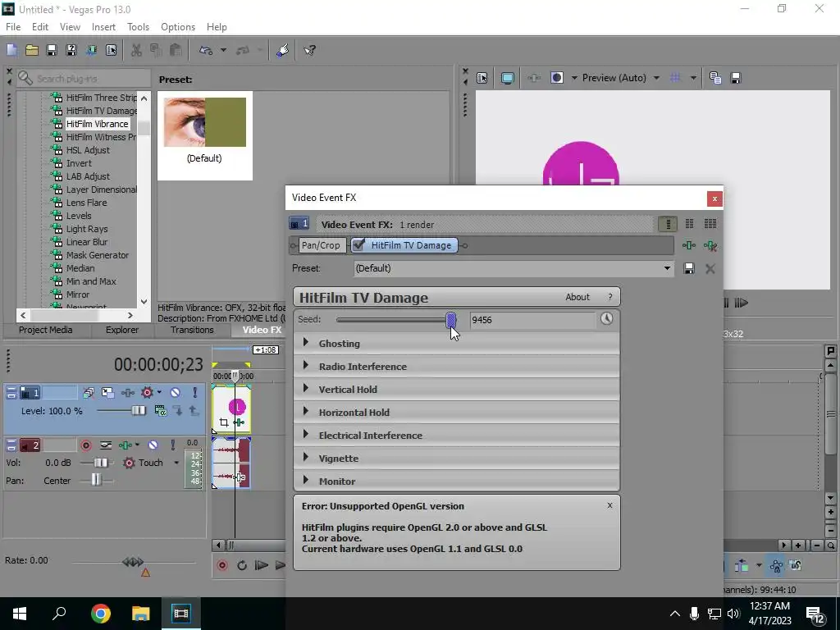This screenshot has height=630, width=840.
Task: Click the external monitor preview icon
Action: click(x=507, y=78)
